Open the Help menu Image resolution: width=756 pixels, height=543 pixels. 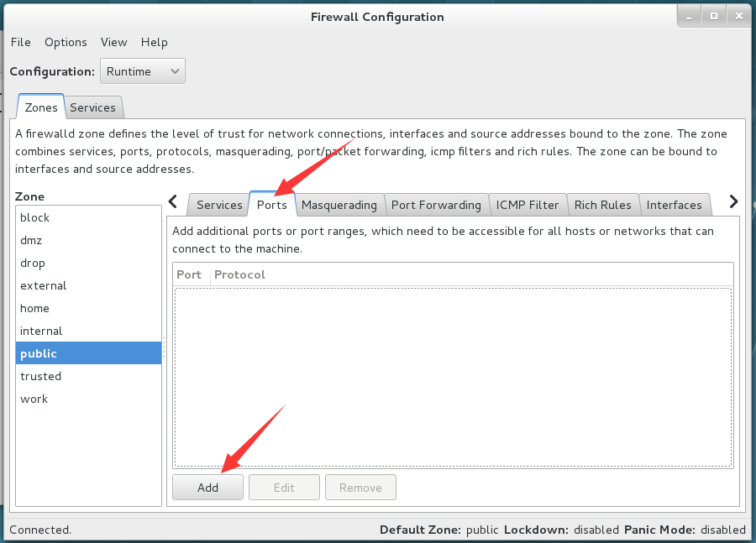pos(155,43)
